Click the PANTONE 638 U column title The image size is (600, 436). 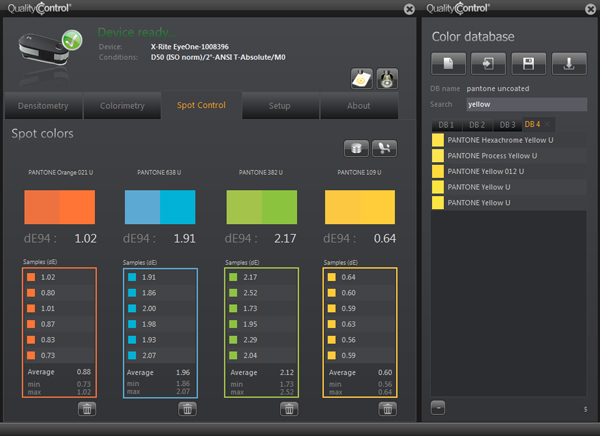tap(159, 173)
